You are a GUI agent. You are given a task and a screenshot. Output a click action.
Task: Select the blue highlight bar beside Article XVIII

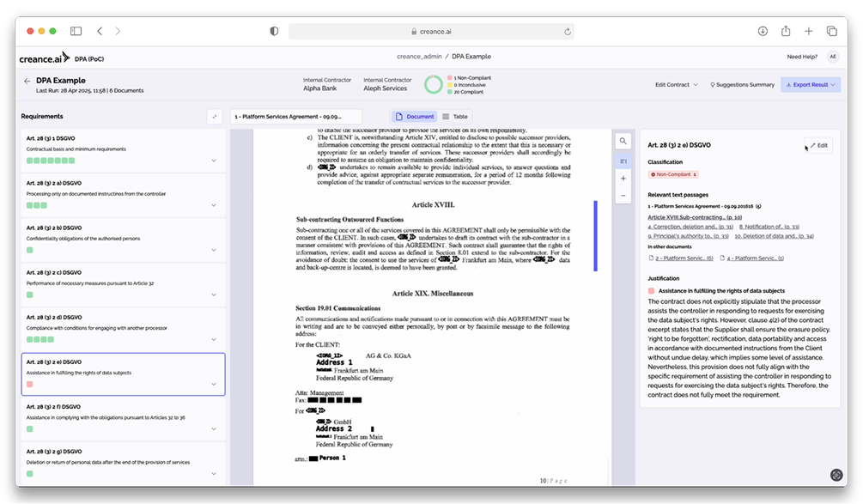(x=596, y=236)
